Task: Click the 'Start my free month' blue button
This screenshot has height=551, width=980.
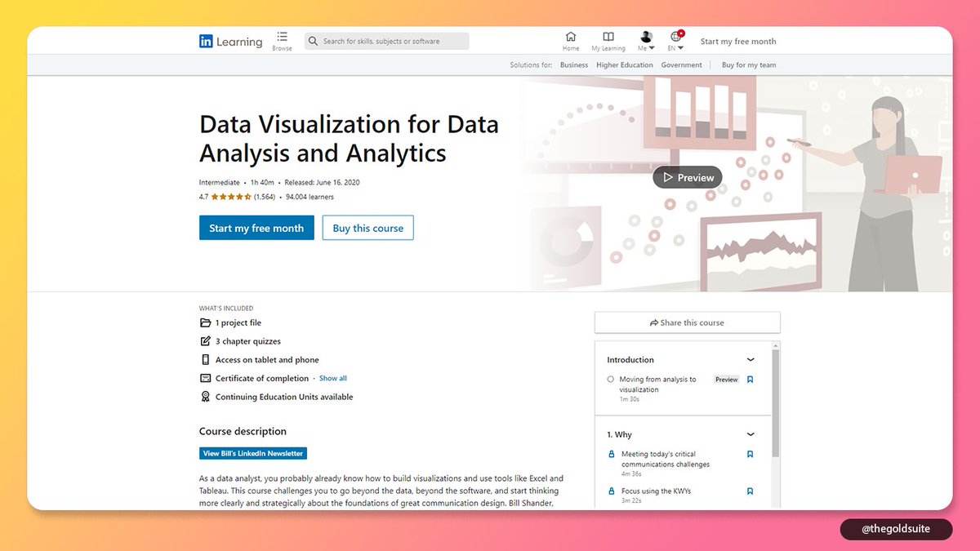Action: point(256,228)
